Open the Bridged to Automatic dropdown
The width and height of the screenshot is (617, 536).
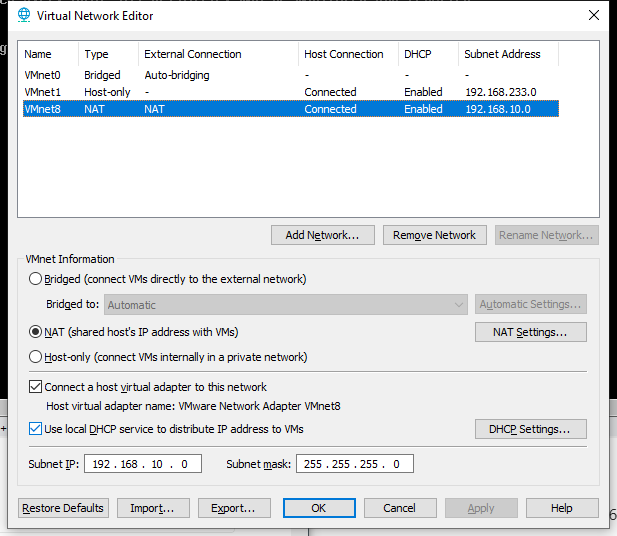(286, 305)
